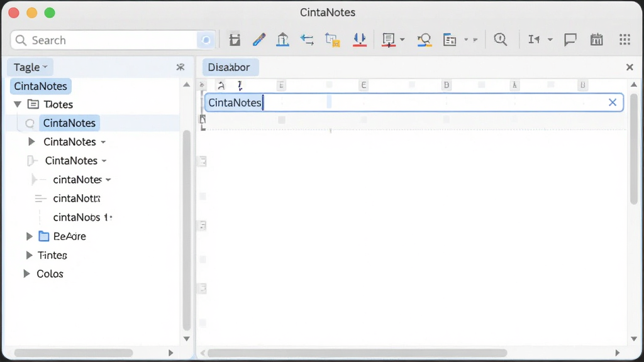
Task: Click the sidebar vertical scrollbar thumb
Action: pyautogui.click(x=186, y=230)
